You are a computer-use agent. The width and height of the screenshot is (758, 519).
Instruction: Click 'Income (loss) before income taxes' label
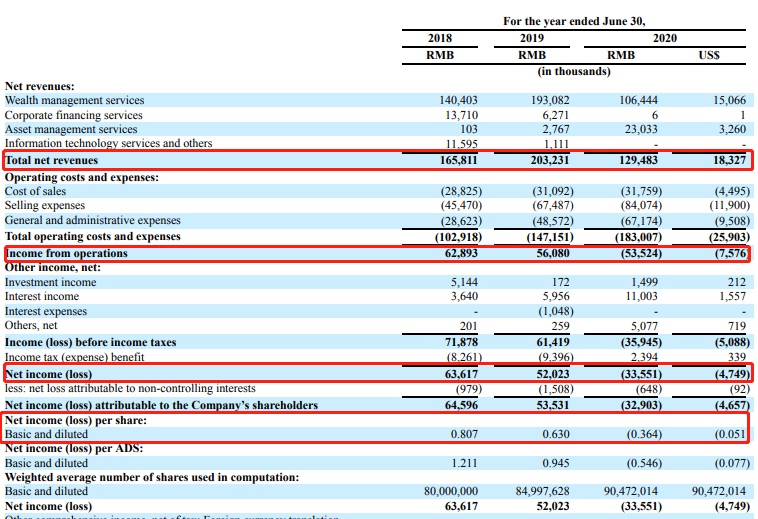90,342
